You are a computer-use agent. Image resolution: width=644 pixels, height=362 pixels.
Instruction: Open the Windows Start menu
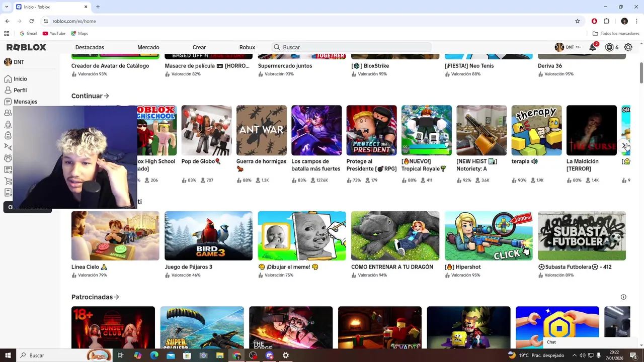[x=8, y=355]
